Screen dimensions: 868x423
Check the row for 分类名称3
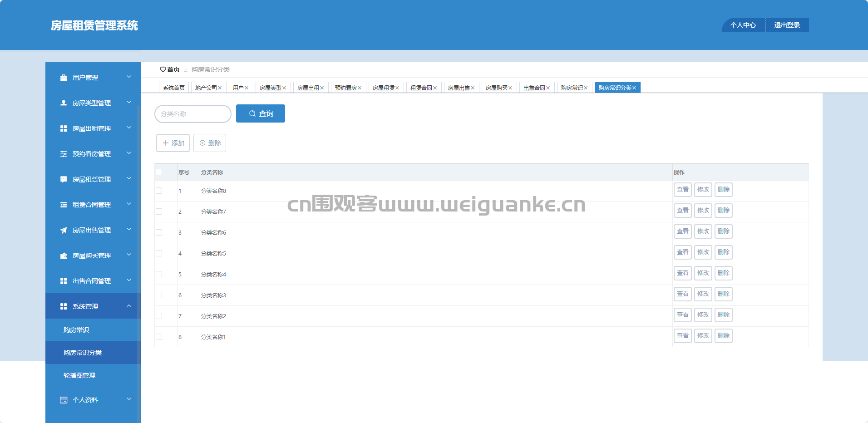[159, 295]
